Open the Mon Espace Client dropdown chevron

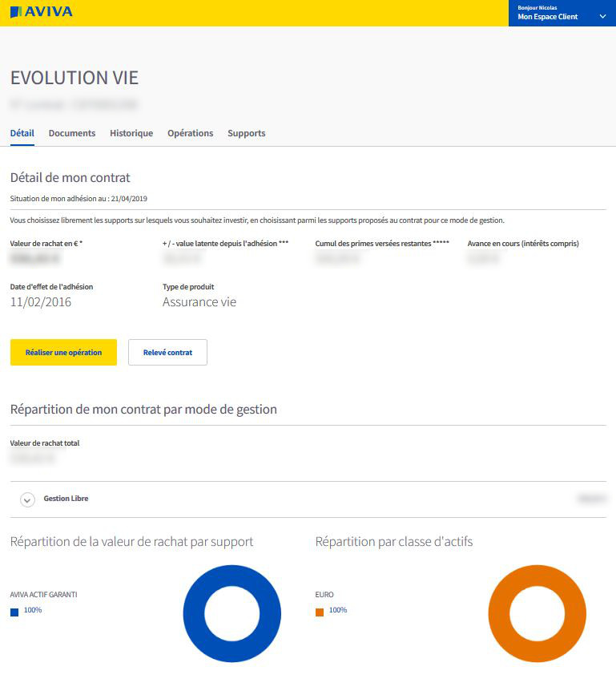point(602,16)
